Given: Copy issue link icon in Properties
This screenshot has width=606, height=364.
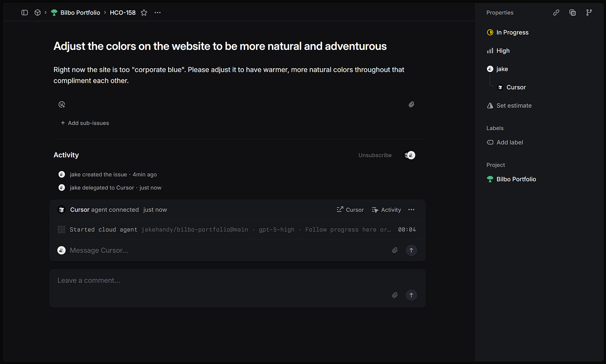Looking at the screenshot, I should coord(556,12).
